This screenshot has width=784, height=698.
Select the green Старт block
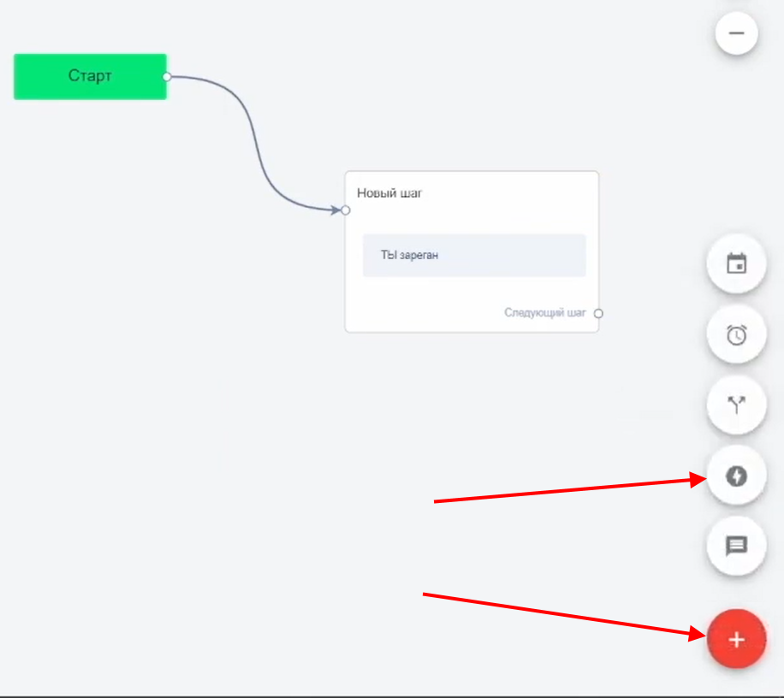pyautogui.click(x=90, y=76)
